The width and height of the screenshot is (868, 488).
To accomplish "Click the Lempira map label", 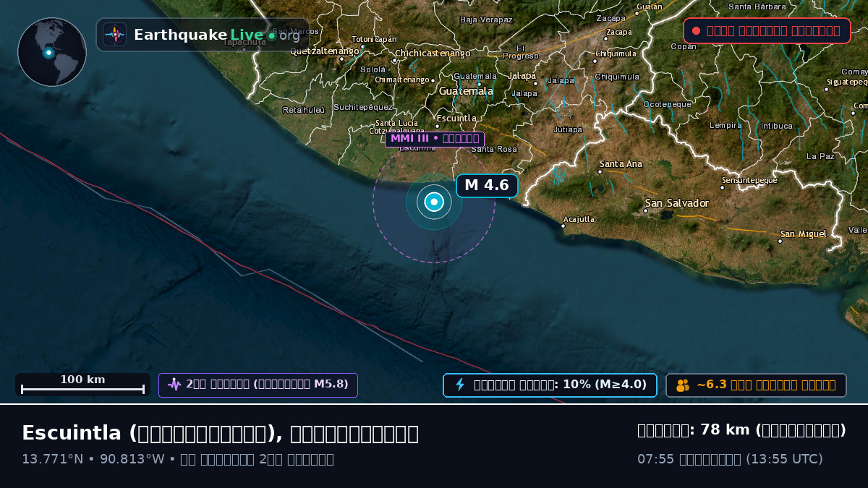I will 726,125.
